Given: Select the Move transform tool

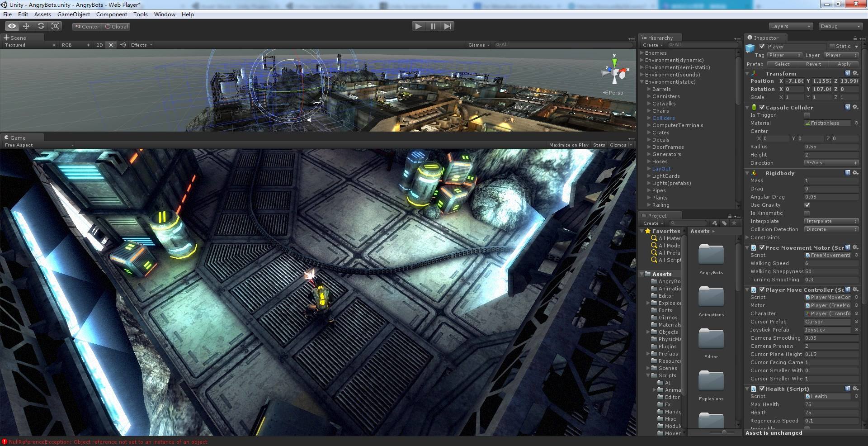Looking at the screenshot, I should coord(26,26).
